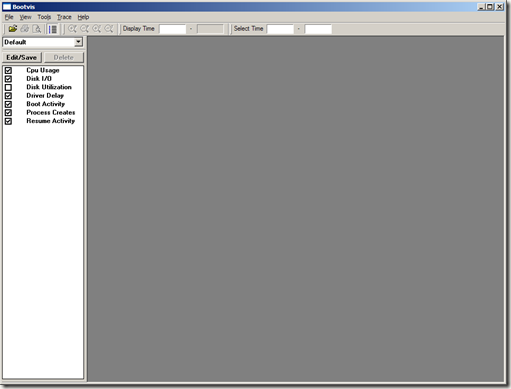Screen dimensions: 511x389
Task: Click the Open file folder icon
Action: tap(13, 29)
